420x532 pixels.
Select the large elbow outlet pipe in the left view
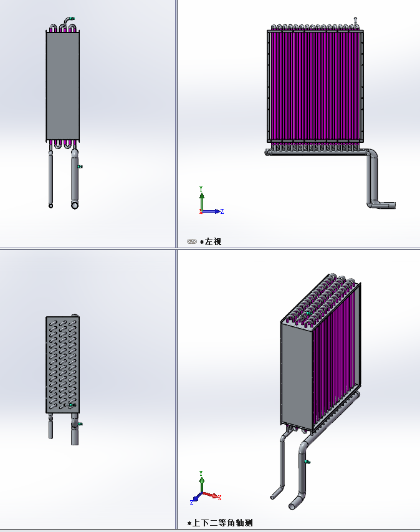point(375,178)
